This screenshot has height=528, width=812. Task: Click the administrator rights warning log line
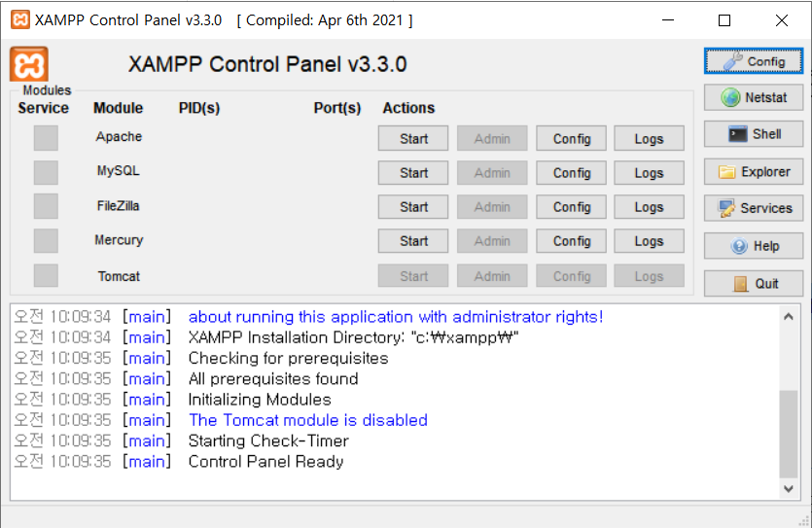396,317
